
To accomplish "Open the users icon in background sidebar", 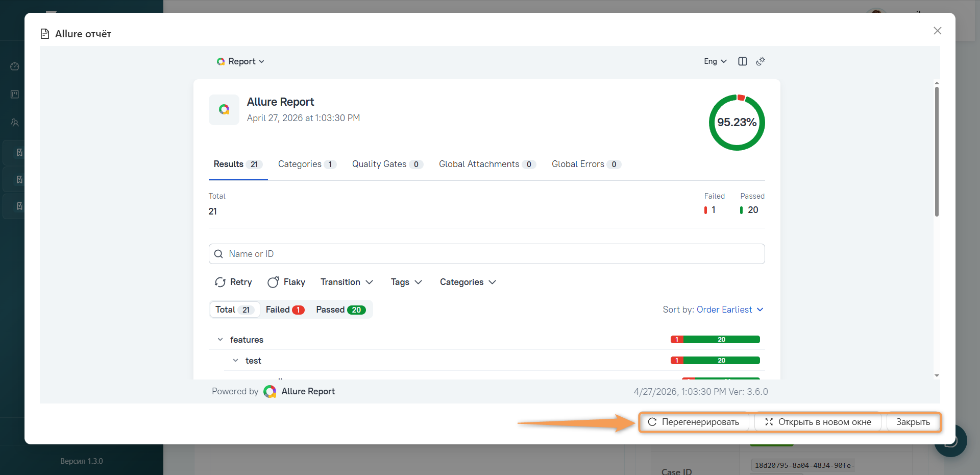I will [x=15, y=123].
